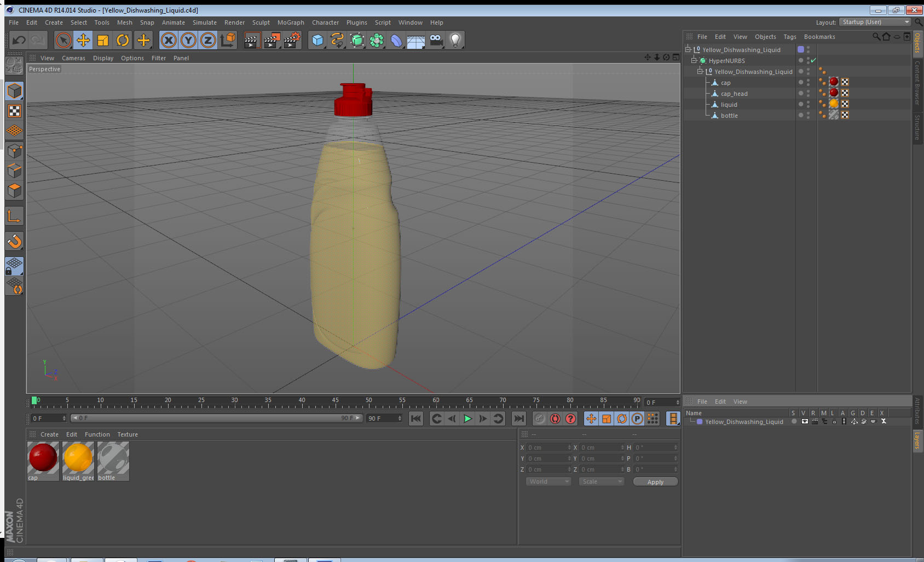The image size is (924, 562).
Task: Toggle visibility dots for bottle object
Action: tap(808, 115)
